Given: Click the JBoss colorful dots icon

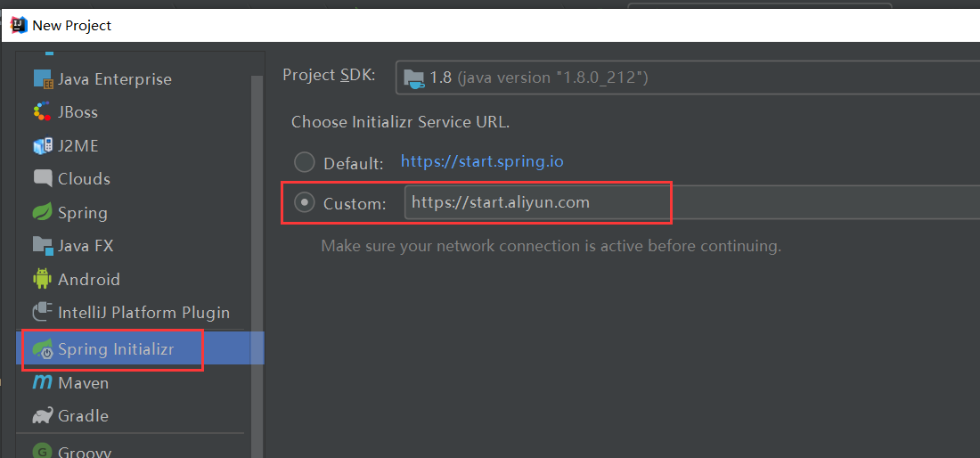Looking at the screenshot, I should [42, 112].
